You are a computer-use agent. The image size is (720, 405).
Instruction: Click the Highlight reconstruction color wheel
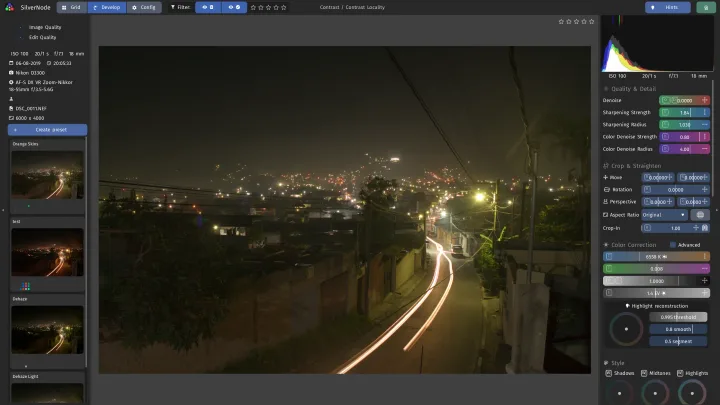tap(626, 329)
